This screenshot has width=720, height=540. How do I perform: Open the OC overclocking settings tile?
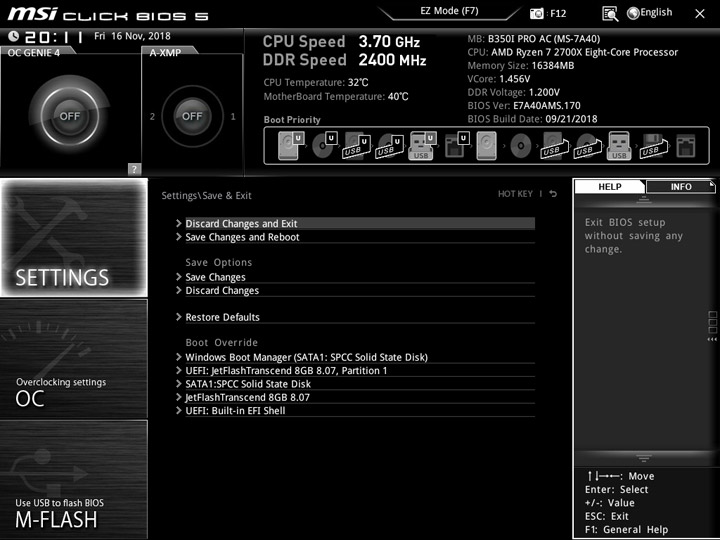point(74,359)
